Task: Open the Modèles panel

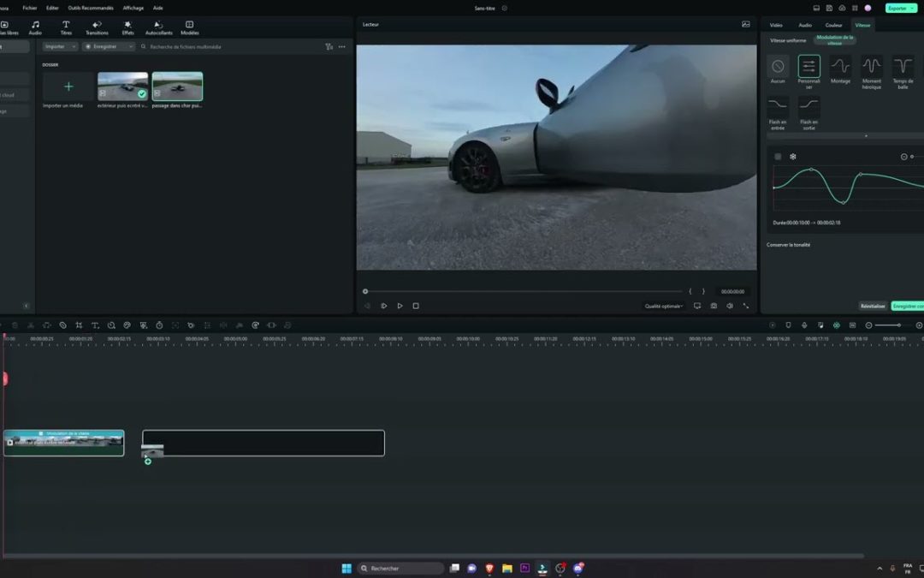Action: pyautogui.click(x=190, y=27)
